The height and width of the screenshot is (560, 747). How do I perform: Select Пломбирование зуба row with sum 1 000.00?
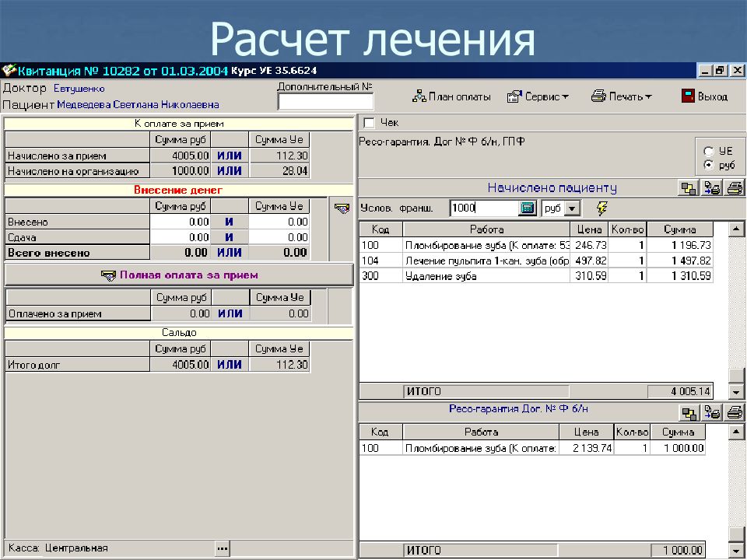tap(532, 448)
